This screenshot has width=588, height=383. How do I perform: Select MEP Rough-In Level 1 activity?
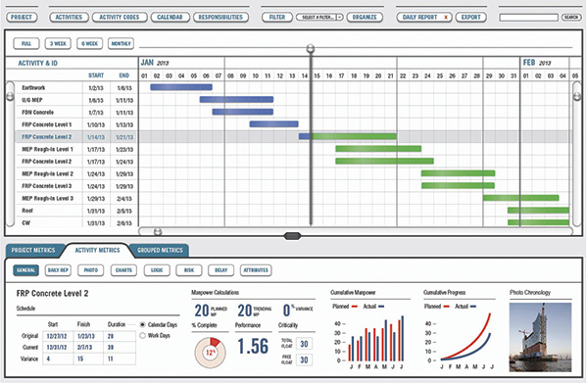[75, 149]
